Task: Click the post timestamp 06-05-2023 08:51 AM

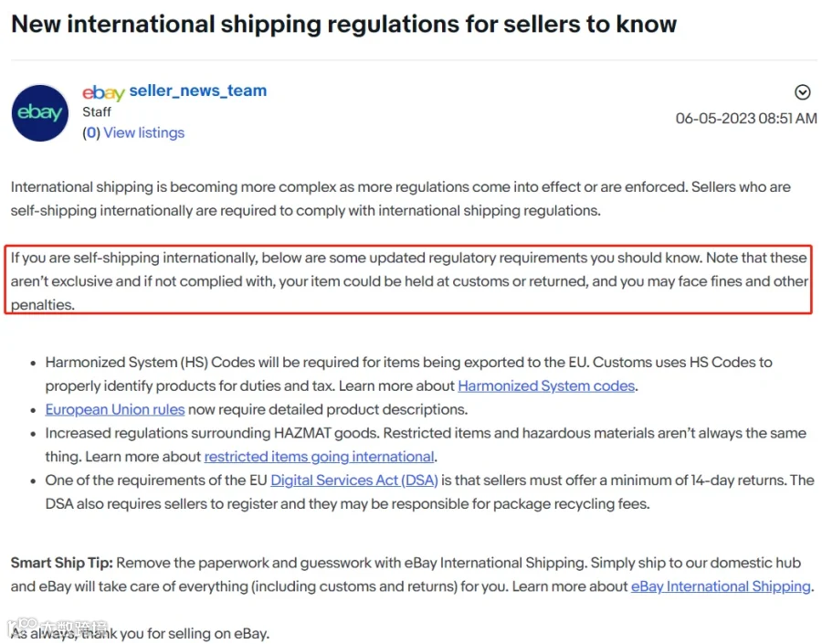Action: coord(745,119)
